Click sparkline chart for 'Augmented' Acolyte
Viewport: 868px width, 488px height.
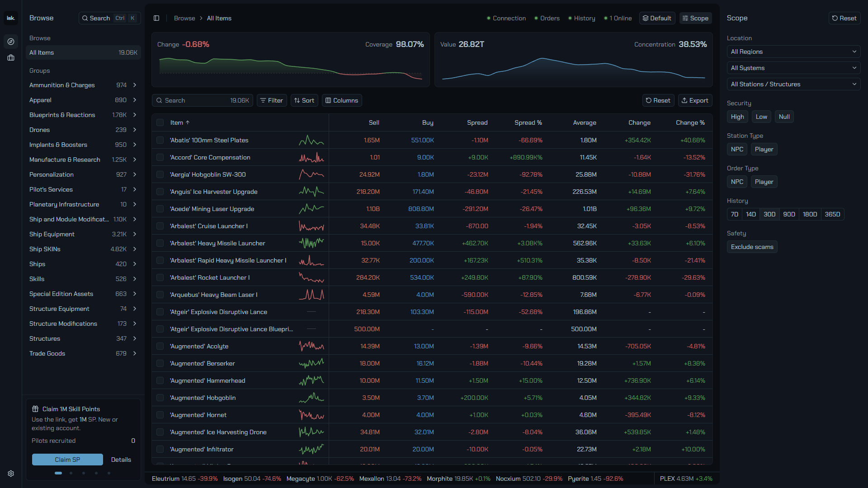[x=311, y=346]
